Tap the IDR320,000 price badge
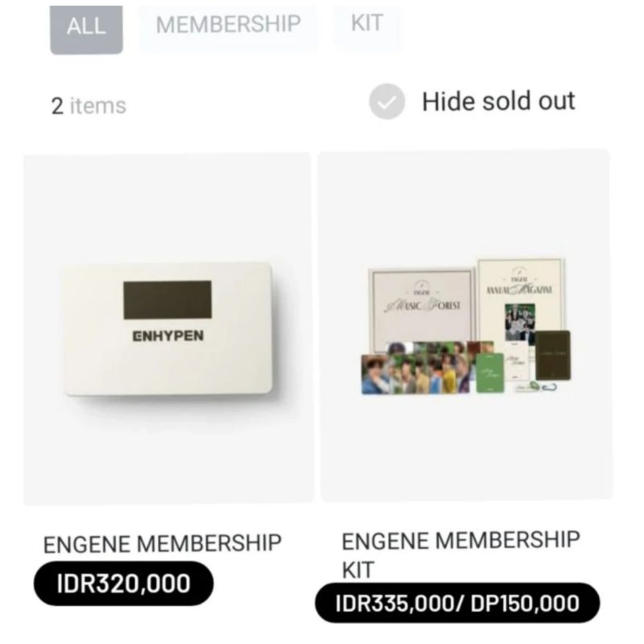This screenshot has width=644, height=644. 123,584
